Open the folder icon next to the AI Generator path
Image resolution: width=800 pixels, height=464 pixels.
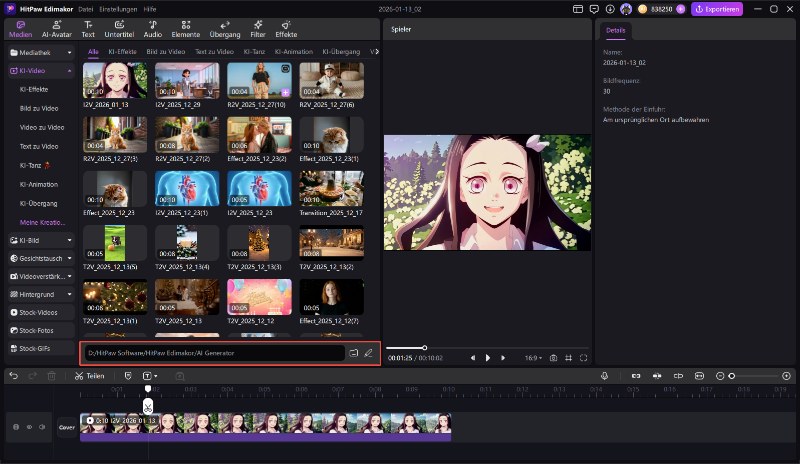point(353,353)
